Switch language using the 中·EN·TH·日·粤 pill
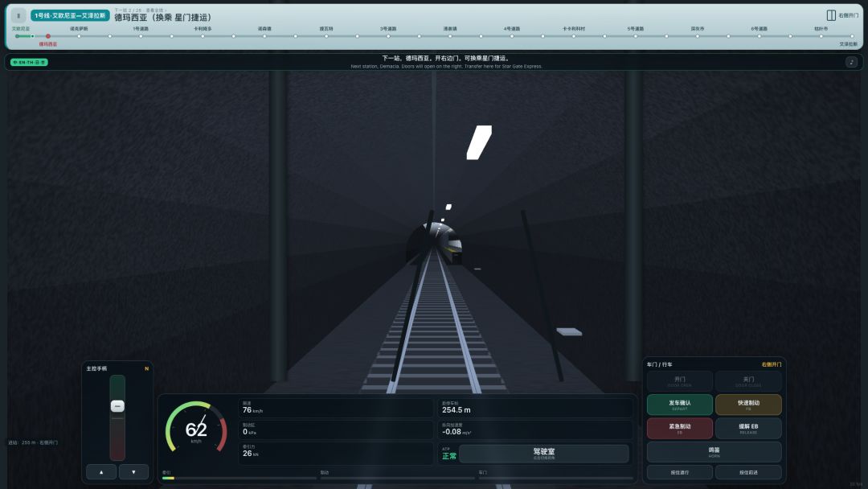This screenshot has width=868, height=489. pyautogui.click(x=30, y=63)
